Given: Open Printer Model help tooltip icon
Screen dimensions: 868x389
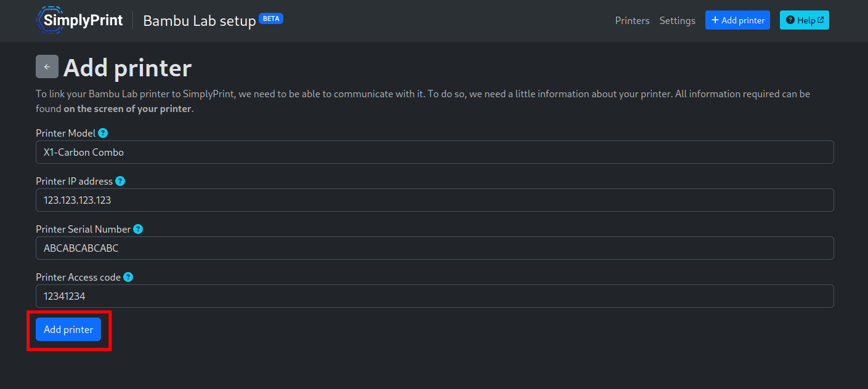Looking at the screenshot, I should (103, 133).
